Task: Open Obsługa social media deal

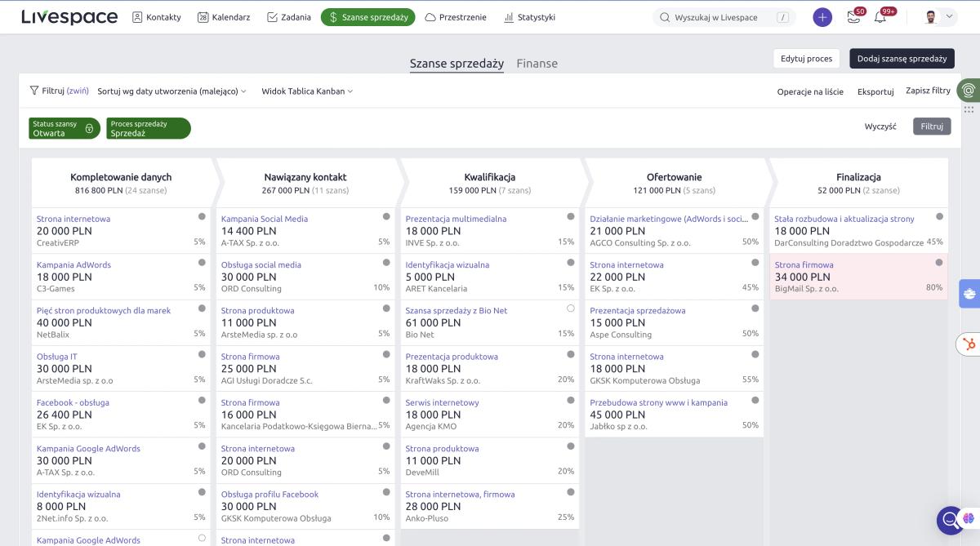Action: [261, 265]
